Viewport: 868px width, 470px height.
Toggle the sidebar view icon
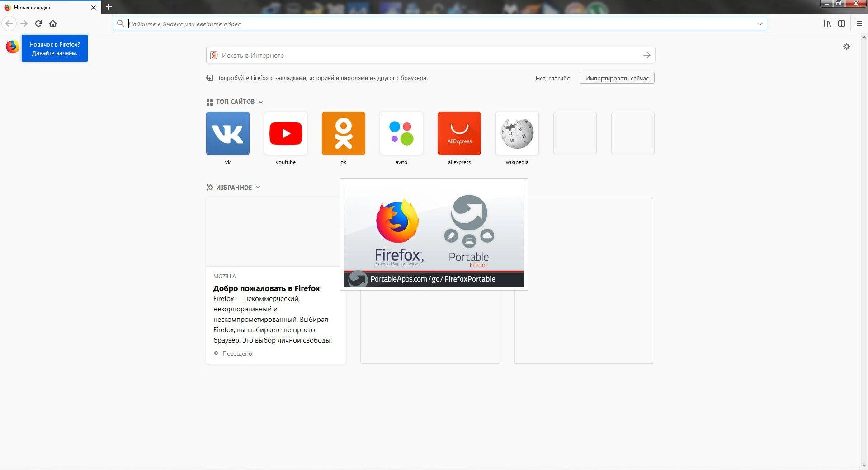click(x=842, y=23)
